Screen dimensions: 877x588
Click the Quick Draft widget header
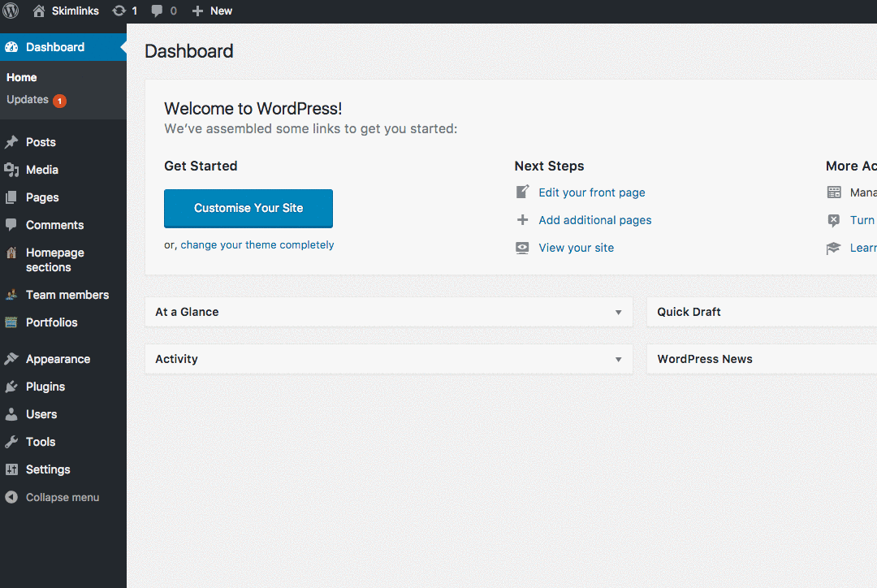click(762, 312)
